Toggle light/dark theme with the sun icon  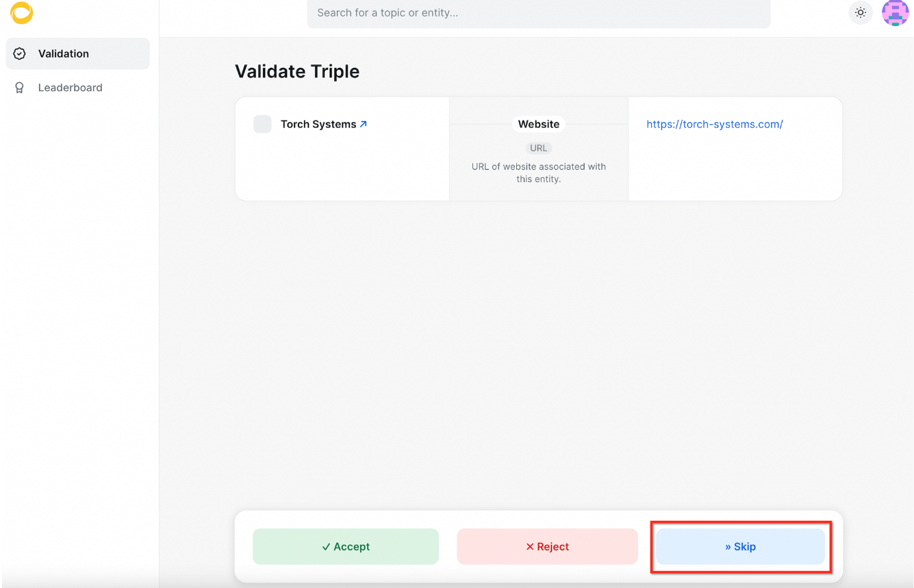pyautogui.click(x=861, y=12)
